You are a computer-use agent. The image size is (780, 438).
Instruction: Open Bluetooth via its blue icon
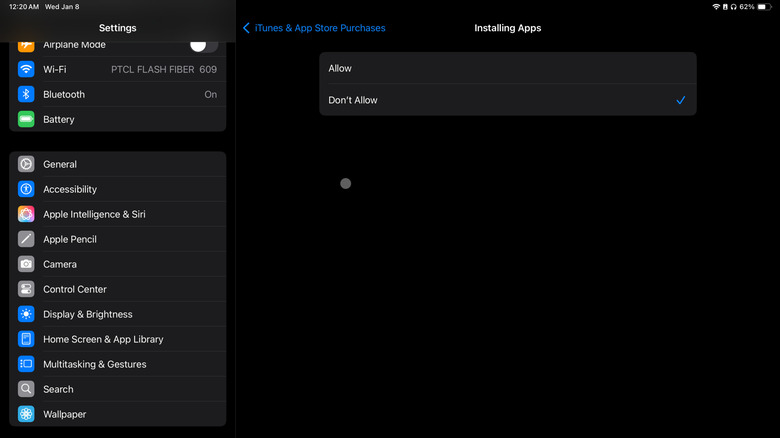(26, 94)
